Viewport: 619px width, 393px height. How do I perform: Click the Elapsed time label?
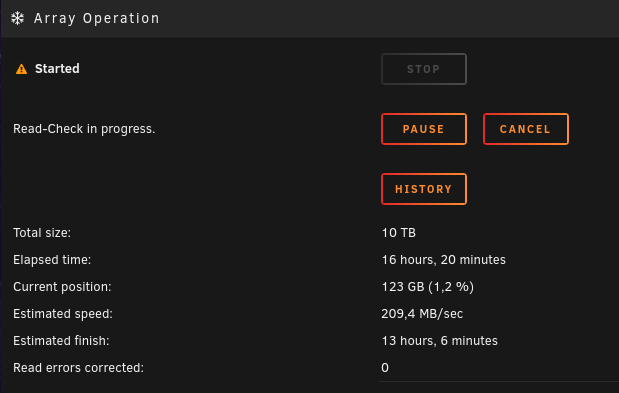point(52,260)
